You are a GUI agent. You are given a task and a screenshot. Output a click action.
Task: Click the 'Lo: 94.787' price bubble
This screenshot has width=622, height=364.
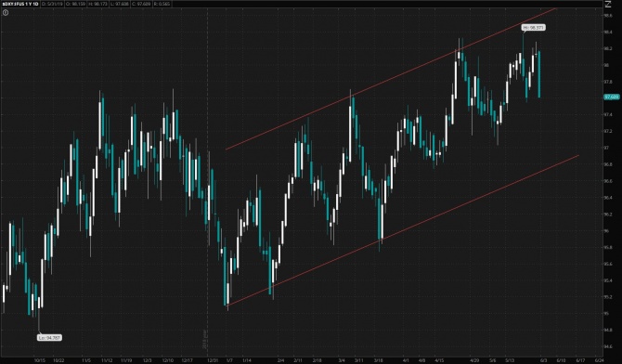[x=49, y=338]
